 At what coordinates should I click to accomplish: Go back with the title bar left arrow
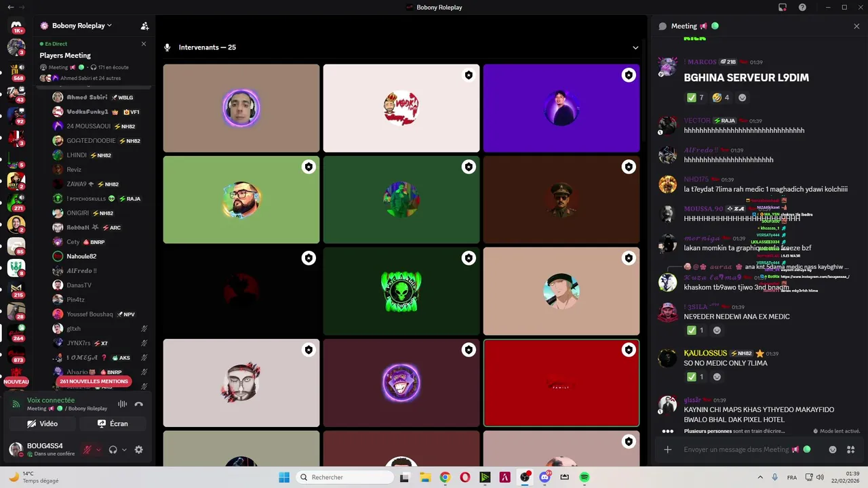click(x=10, y=7)
